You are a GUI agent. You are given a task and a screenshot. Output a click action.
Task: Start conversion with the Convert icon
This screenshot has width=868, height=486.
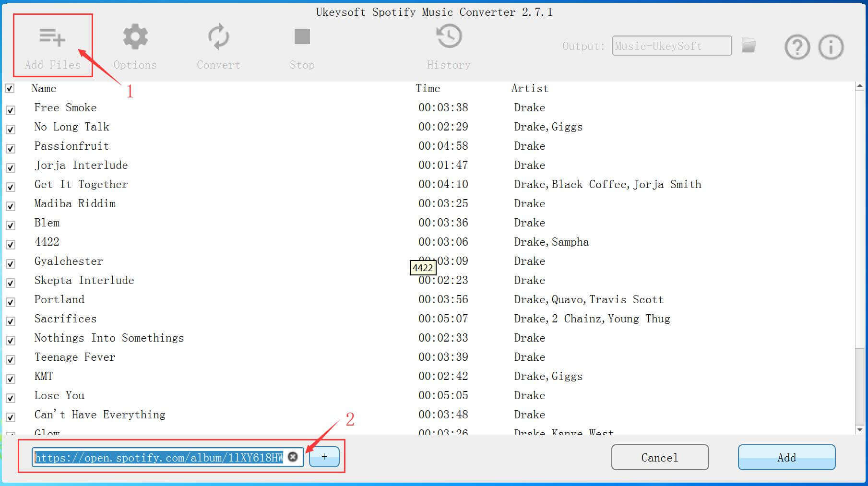click(218, 36)
